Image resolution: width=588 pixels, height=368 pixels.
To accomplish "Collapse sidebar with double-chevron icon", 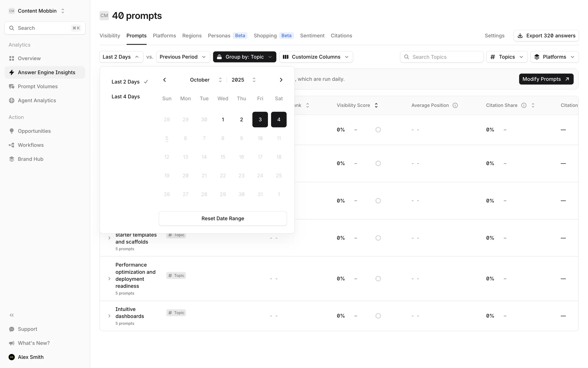I will (12, 315).
